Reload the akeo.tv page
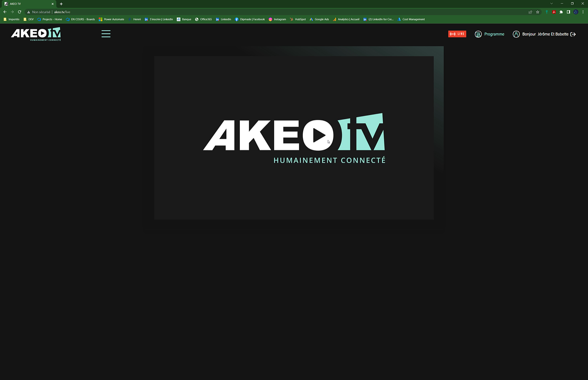The image size is (588, 380). coord(20,12)
